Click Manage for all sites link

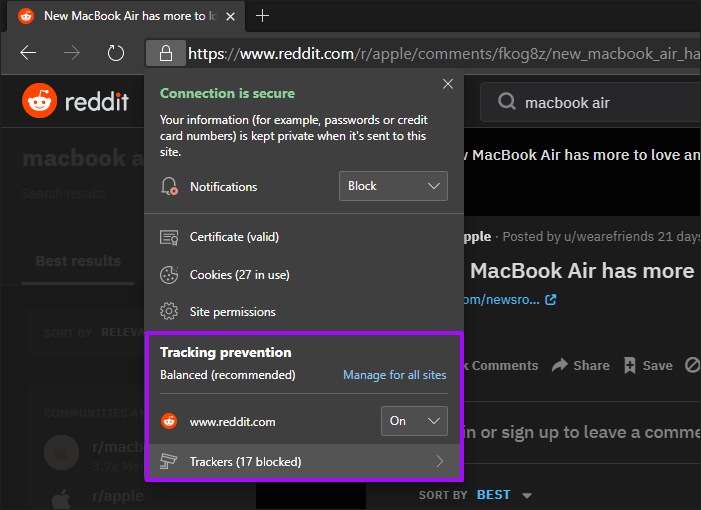tap(394, 375)
